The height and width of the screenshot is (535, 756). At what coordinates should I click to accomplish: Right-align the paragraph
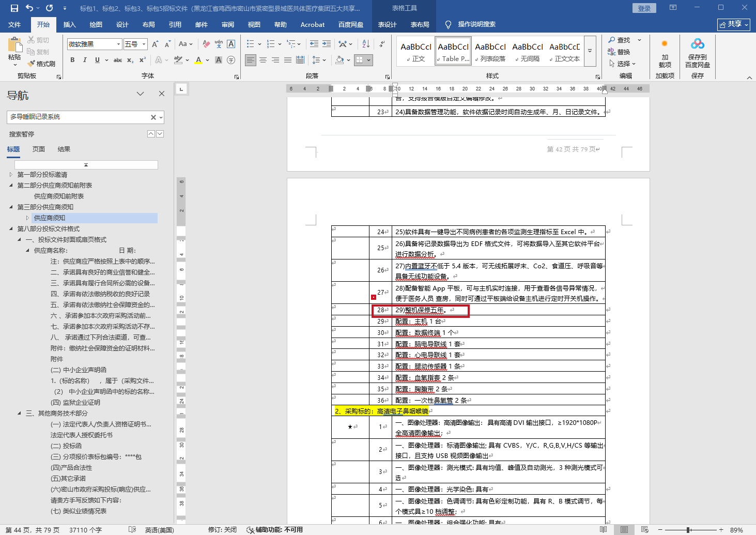coord(275,60)
